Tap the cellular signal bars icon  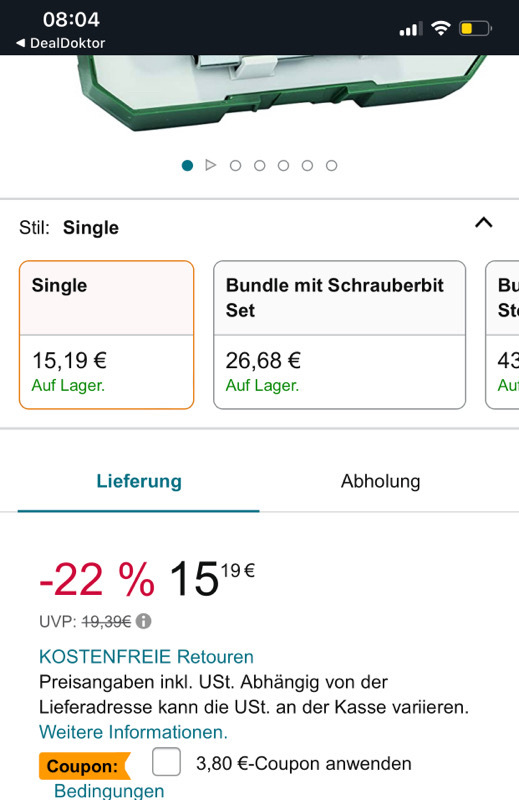pos(411,29)
